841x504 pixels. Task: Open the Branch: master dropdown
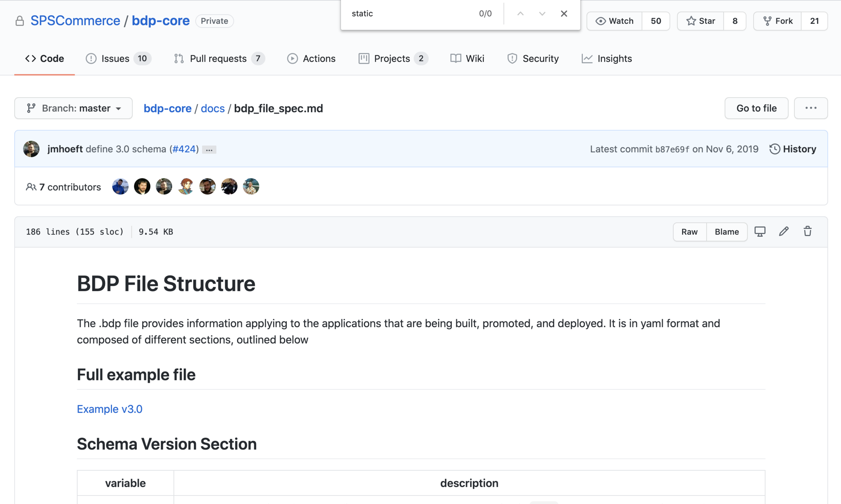click(74, 108)
